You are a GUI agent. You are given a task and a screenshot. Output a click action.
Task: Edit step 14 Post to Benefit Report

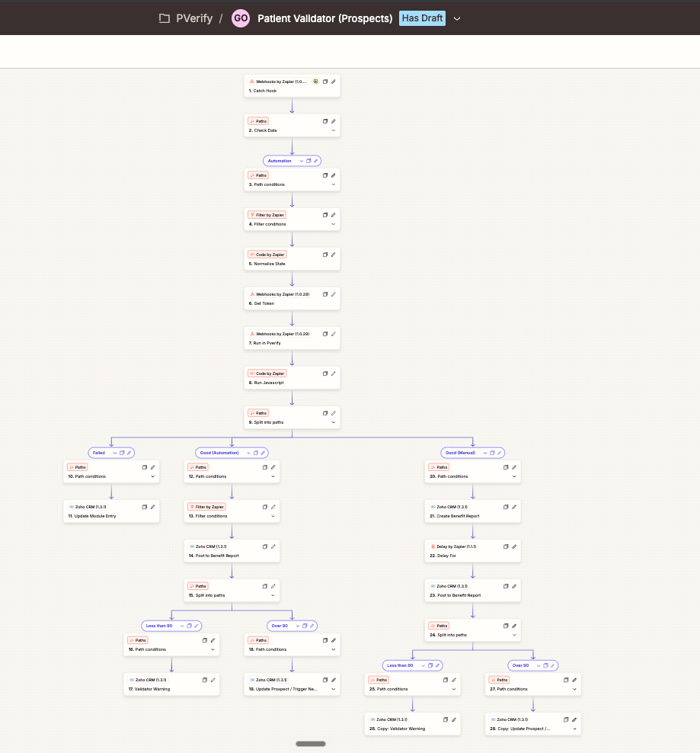pos(273,546)
